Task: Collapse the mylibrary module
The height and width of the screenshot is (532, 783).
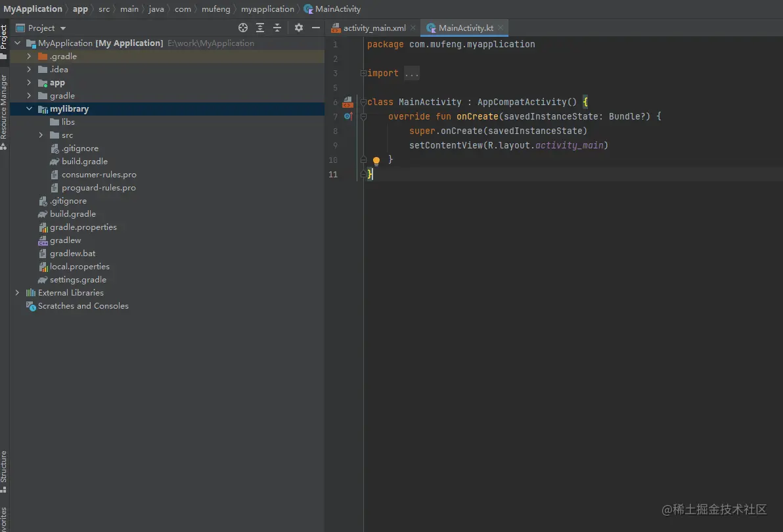Action: 29,109
